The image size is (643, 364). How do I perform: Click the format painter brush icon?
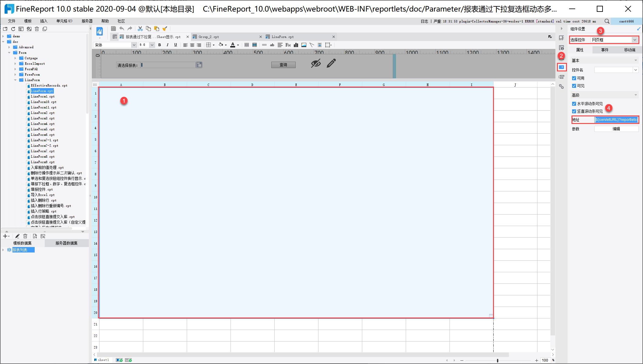165,29
